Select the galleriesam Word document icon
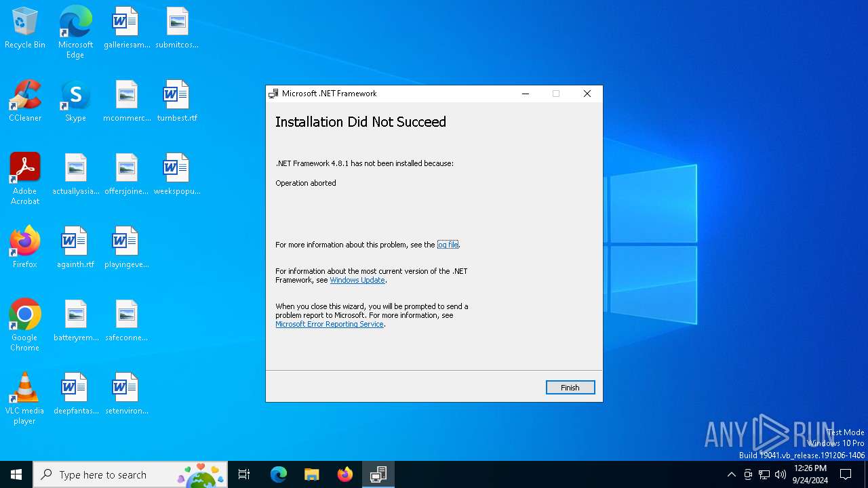The height and width of the screenshot is (488, 868). coord(127,28)
